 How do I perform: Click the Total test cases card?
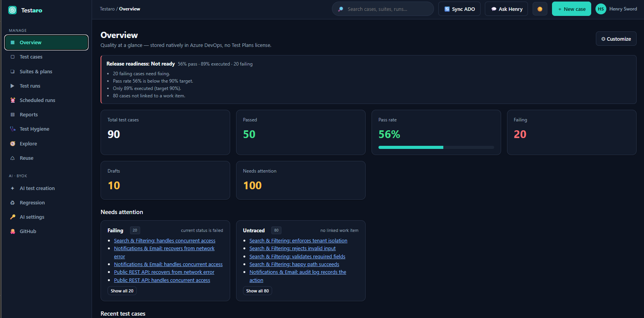pyautogui.click(x=165, y=133)
